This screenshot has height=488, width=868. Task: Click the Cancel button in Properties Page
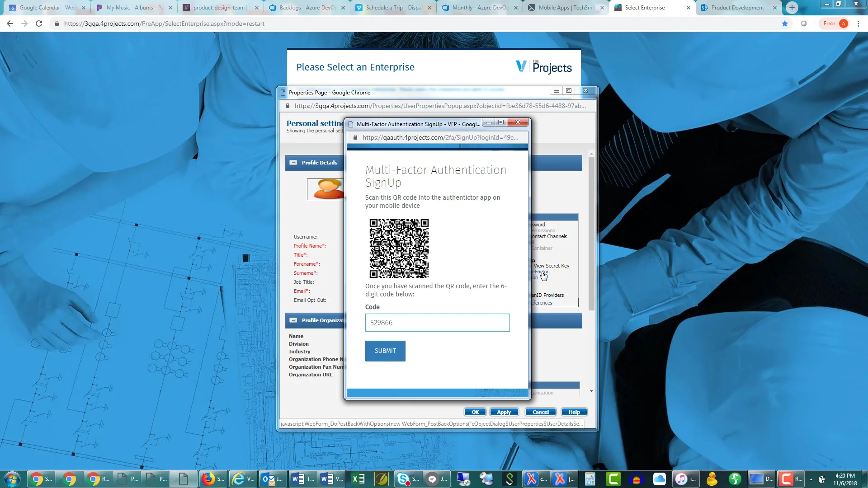(540, 412)
